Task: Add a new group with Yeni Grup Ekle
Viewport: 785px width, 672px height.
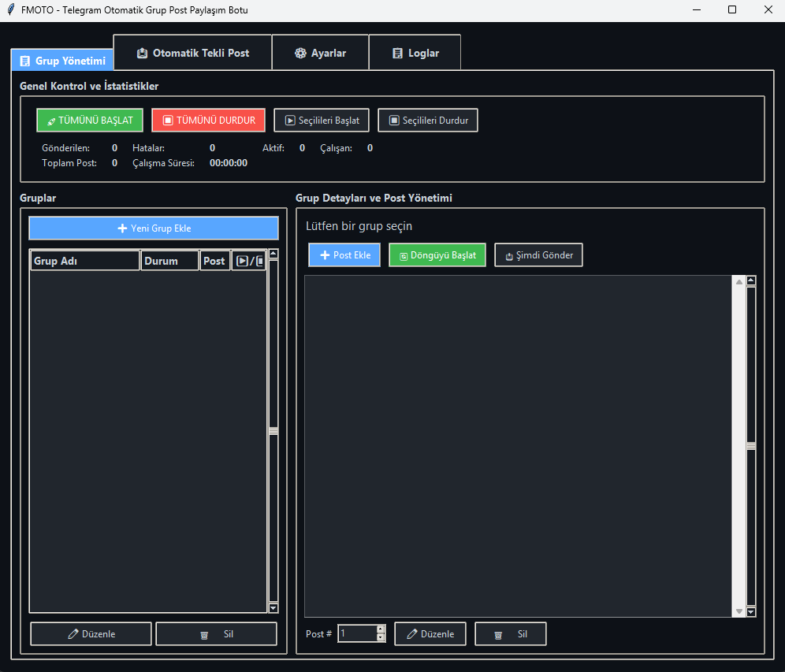Action: coord(154,228)
